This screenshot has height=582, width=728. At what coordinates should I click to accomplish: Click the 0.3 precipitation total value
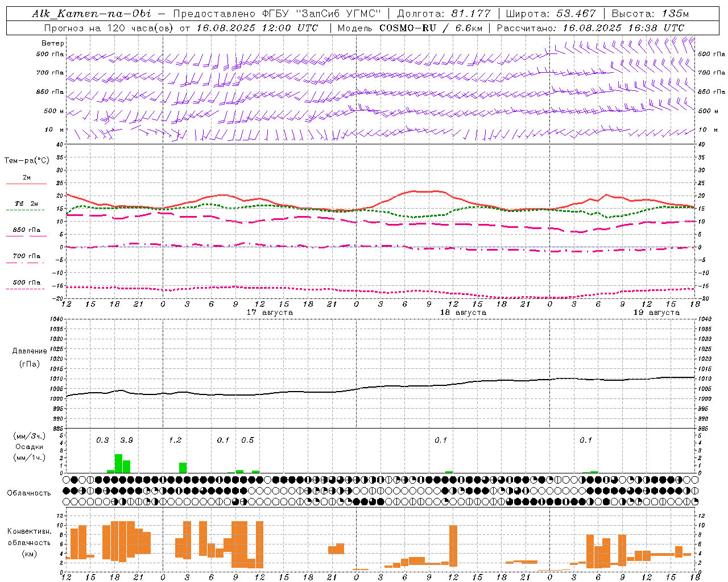click(102, 440)
